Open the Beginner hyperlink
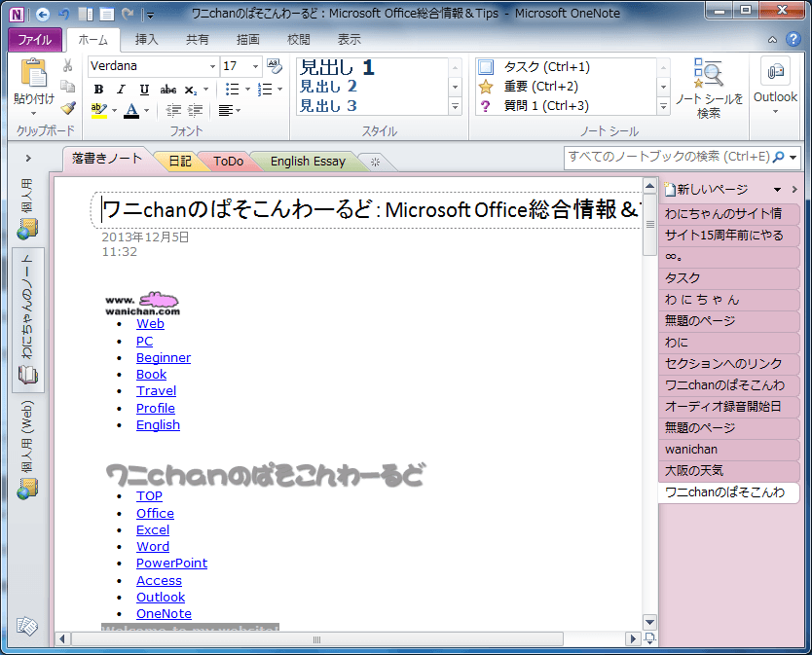The image size is (812, 655). [x=164, y=358]
